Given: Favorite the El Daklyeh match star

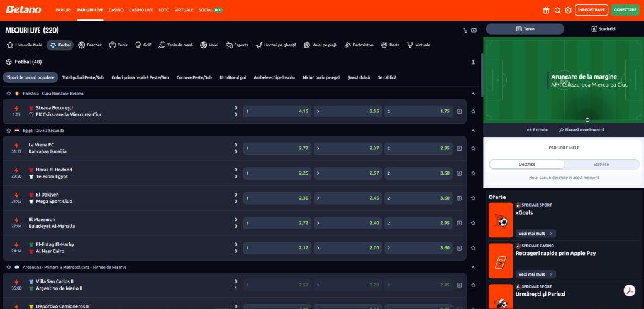Looking at the screenshot, I should coord(473,198).
